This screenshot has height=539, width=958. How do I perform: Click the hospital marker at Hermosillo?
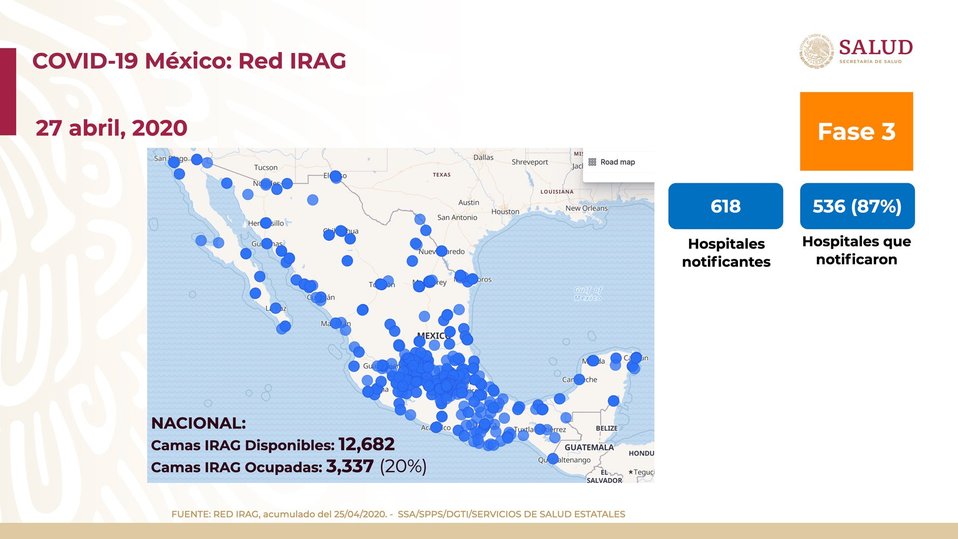(266, 223)
